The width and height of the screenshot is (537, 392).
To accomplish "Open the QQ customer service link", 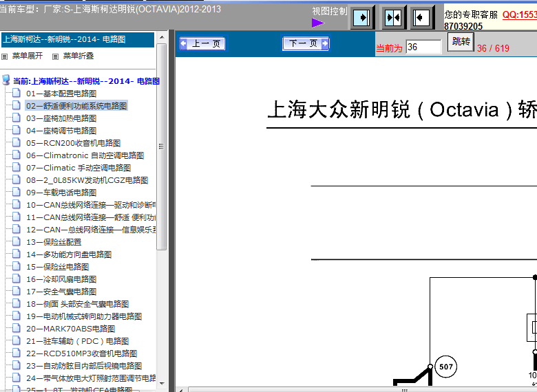I will pyautogui.click(x=520, y=14).
